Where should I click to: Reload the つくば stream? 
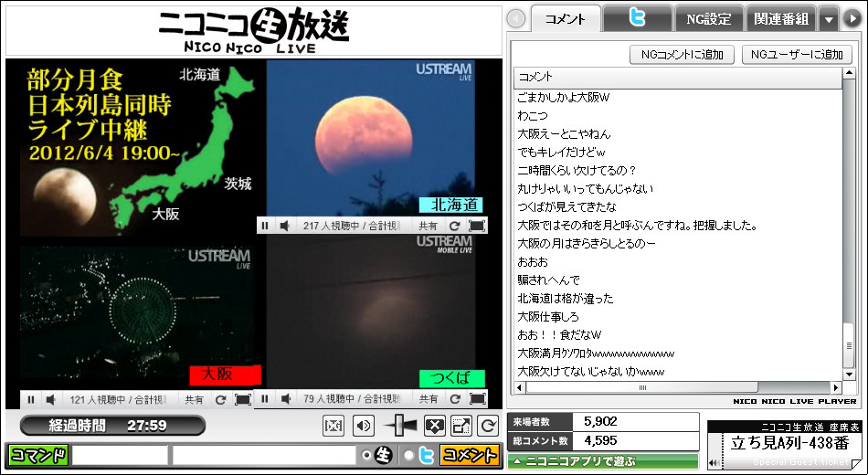tap(455, 398)
